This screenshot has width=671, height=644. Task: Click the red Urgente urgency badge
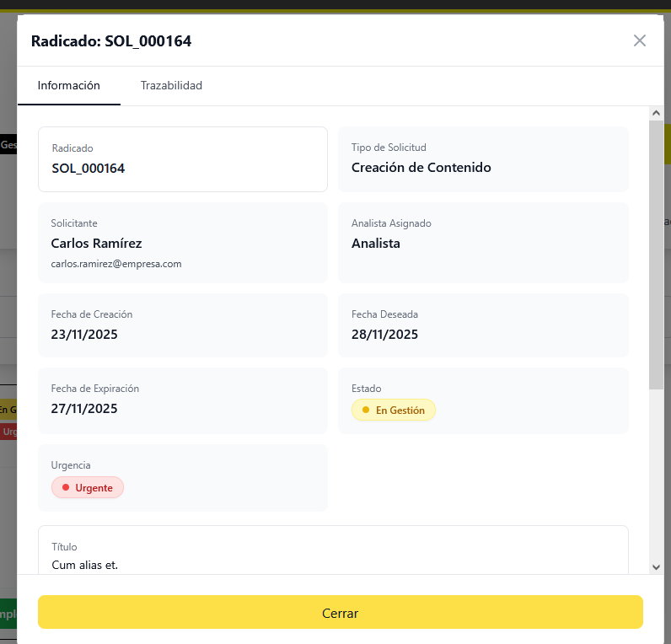pyautogui.click(x=88, y=488)
